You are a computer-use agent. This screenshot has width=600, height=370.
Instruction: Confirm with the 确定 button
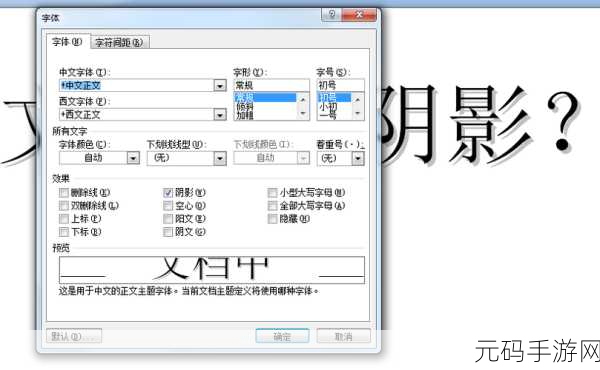click(x=282, y=336)
